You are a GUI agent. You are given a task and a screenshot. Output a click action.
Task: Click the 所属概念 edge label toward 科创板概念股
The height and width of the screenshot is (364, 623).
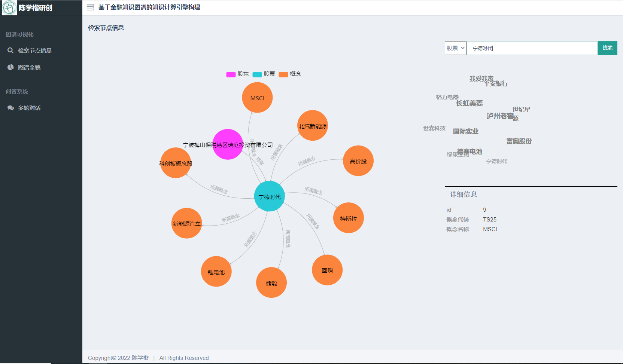click(x=219, y=189)
